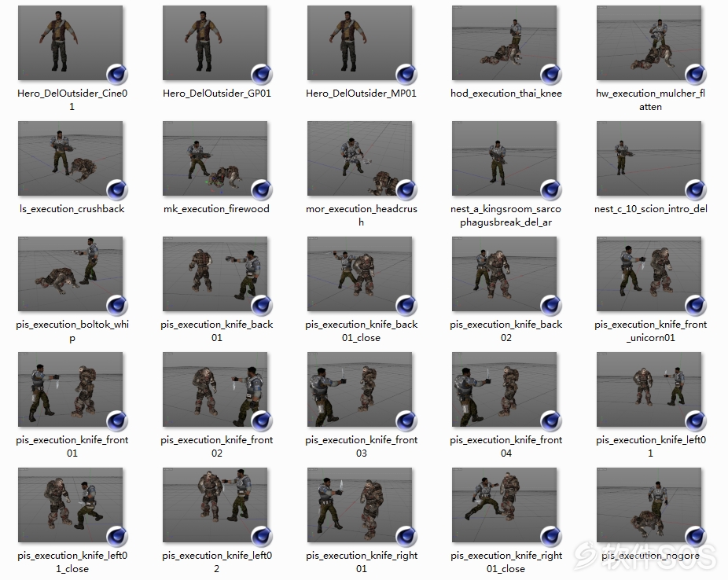Click the file name Hero_DelOutsider_MP01
728x580 pixels.
(x=361, y=94)
